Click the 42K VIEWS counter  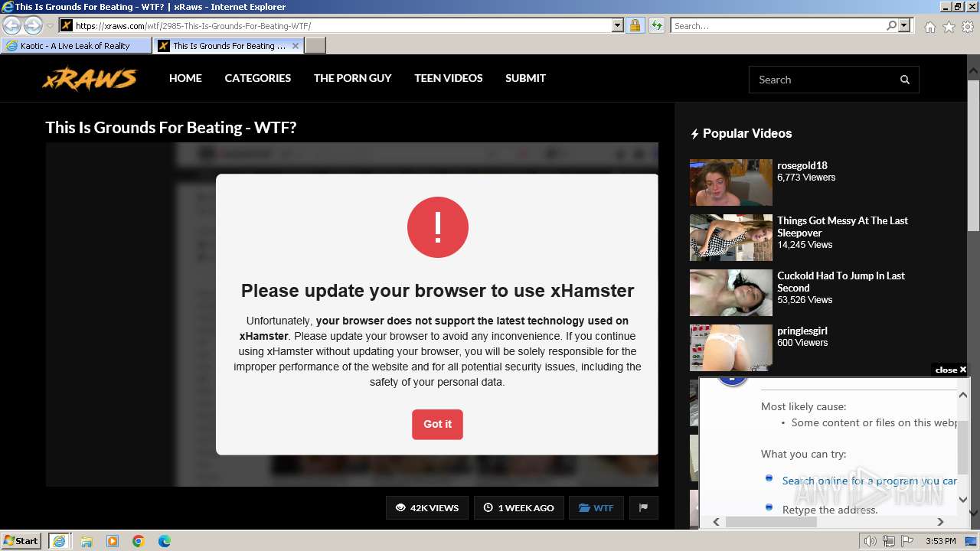(x=427, y=507)
